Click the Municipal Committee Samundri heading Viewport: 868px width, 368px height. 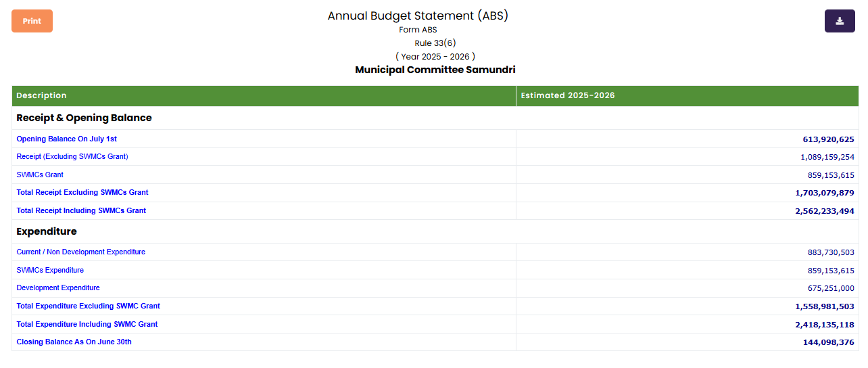pos(435,70)
